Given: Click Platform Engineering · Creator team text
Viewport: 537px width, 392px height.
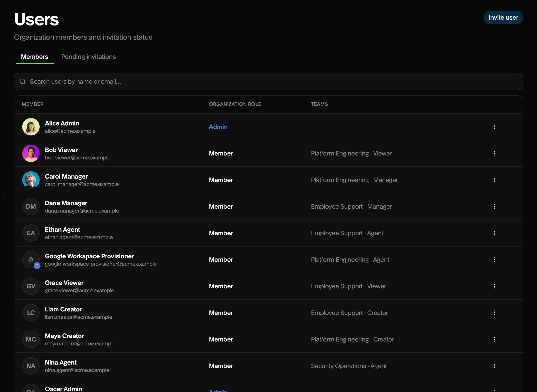Looking at the screenshot, I should (352, 339).
